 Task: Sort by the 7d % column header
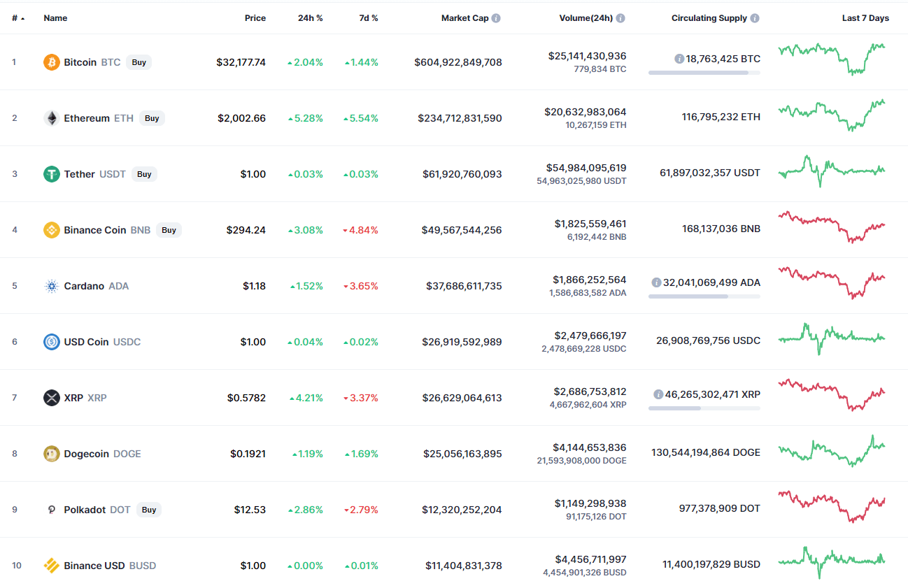point(368,18)
